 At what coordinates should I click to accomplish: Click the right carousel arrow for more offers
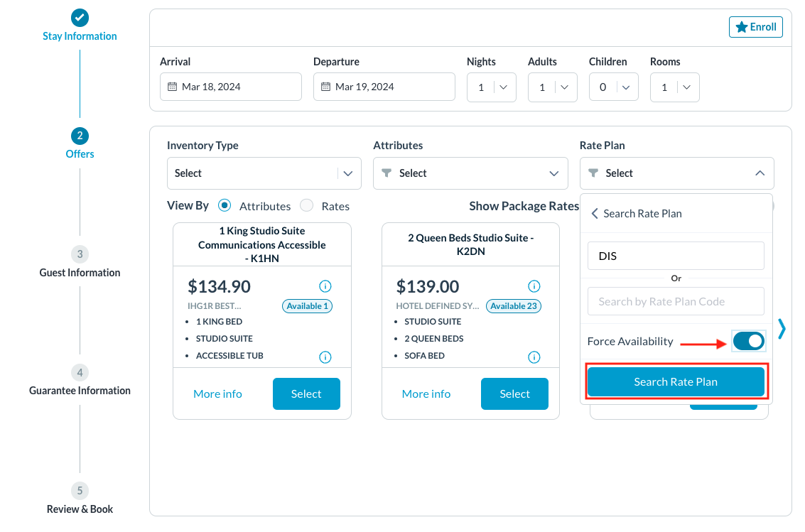(x=782, y=328)
